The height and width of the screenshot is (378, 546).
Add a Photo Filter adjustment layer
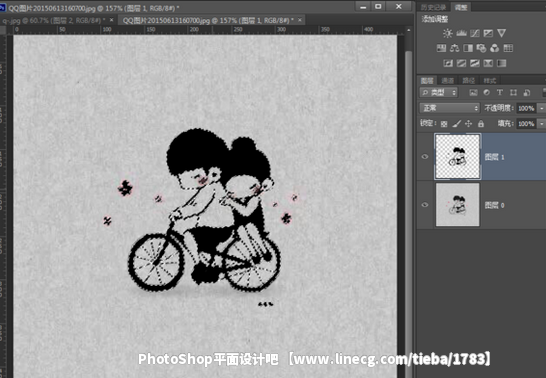(481, 48)
